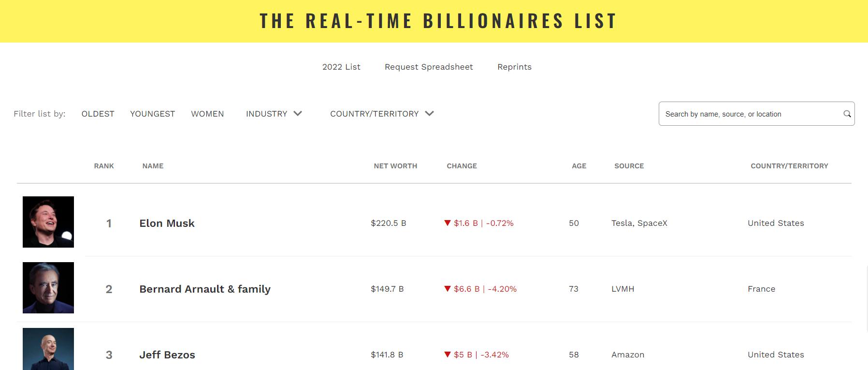The height and width of the screenshot is (370, 868).
Task: Open Bernard Arnault's profile photo
Action: point(48,288)
